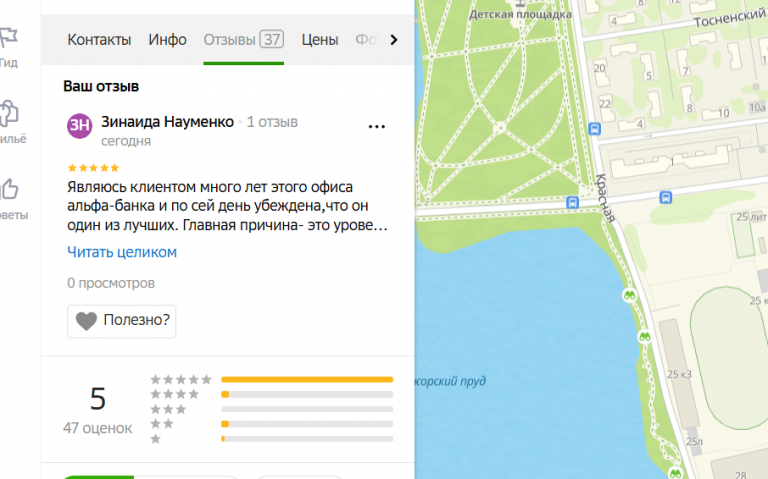
Task: Click the 37 reviews count badge
Action: tap(272, 39)
